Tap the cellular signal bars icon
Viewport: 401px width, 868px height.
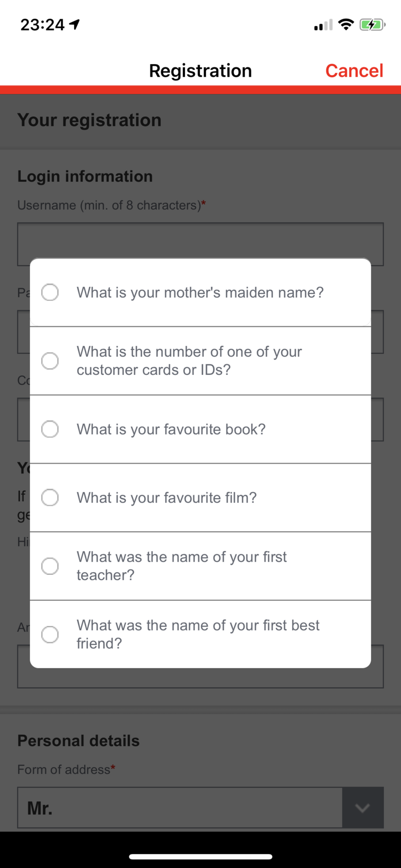click(323, 25)
